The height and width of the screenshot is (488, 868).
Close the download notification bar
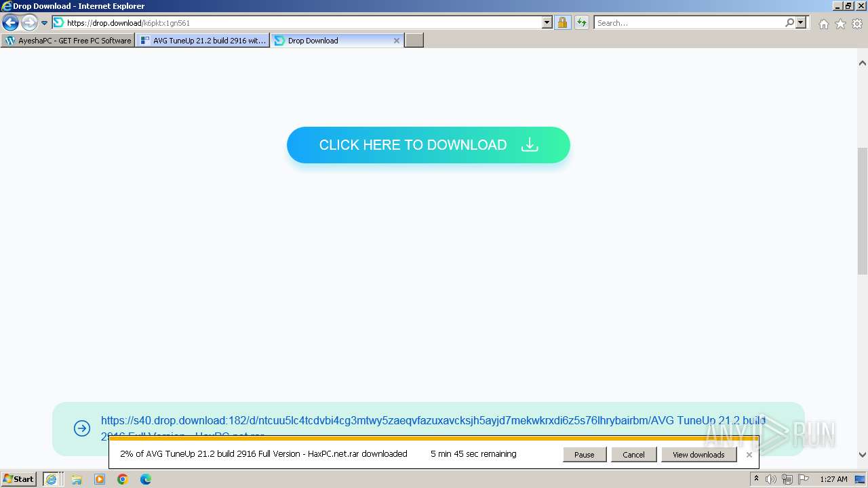(749, 455)
